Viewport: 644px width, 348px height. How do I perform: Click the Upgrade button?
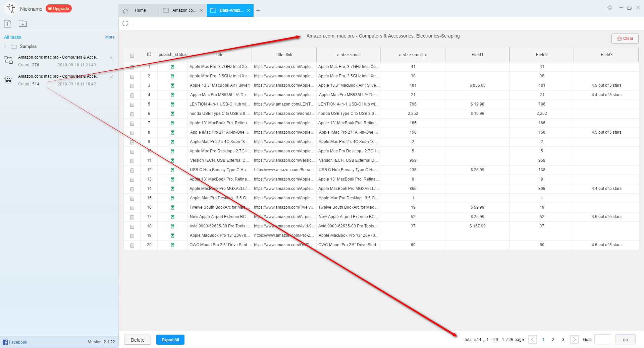(x=59, y=9)
